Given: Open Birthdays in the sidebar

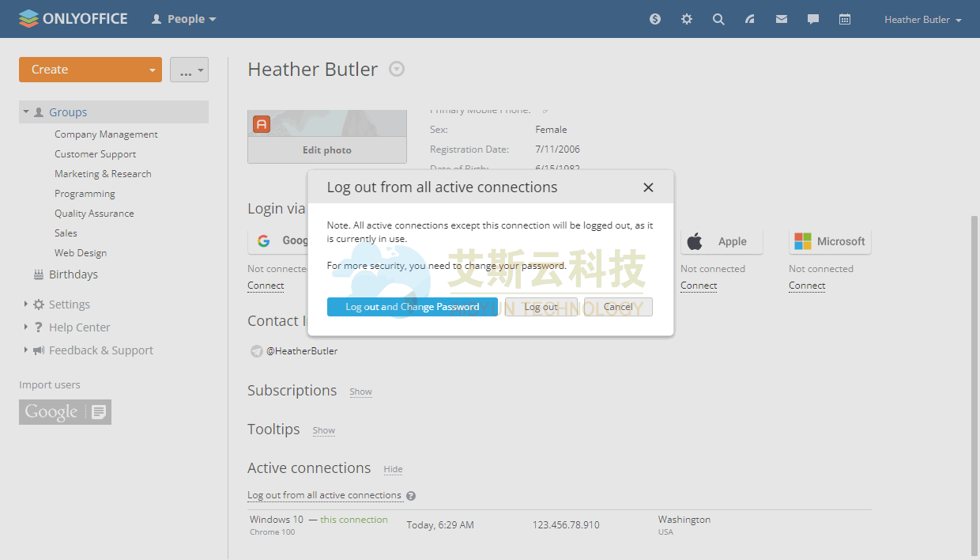Looking at the screenshot, I should point(73,274).
